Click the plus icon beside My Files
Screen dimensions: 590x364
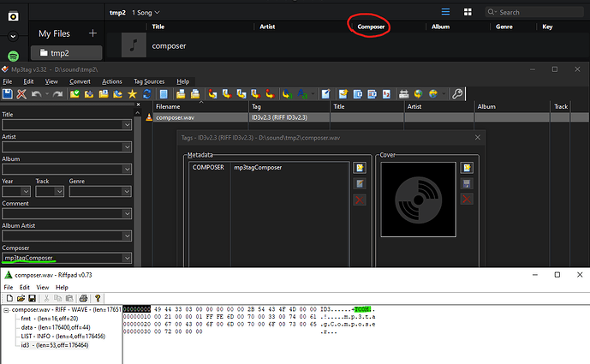pos(92,33)
